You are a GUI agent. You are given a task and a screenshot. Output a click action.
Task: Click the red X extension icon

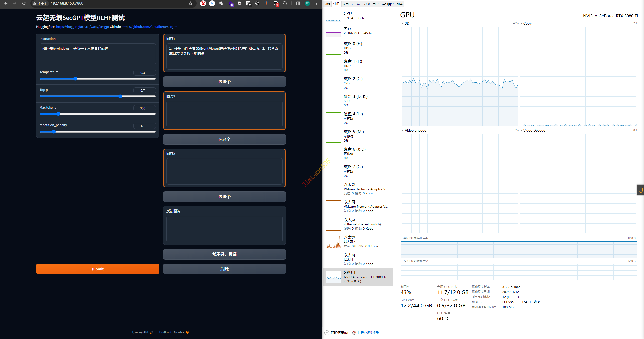click(203, 3)
